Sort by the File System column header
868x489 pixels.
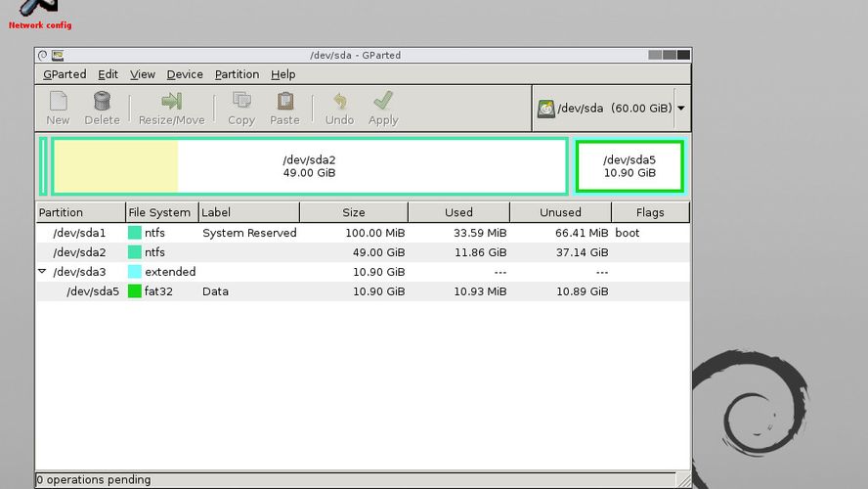point(161,212)
